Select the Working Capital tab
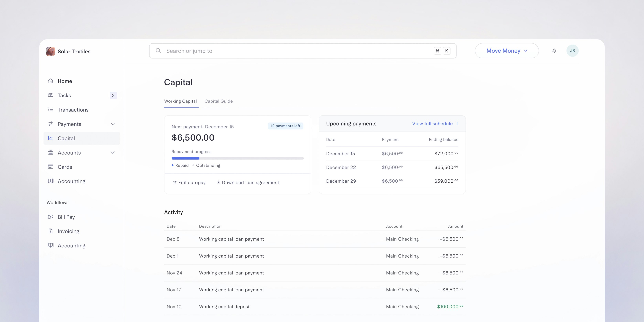The image size is (644, 322). click(180, 101)
